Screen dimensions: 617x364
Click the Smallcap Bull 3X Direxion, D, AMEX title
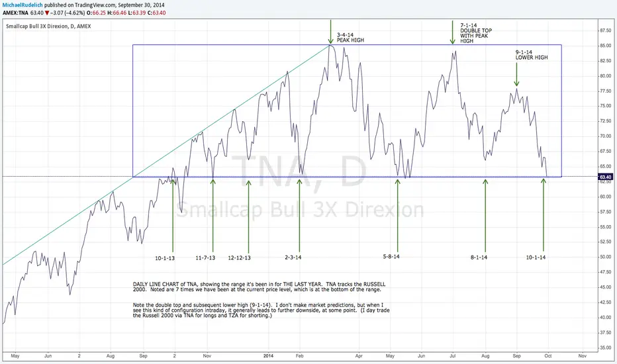[x=48, y=26]
